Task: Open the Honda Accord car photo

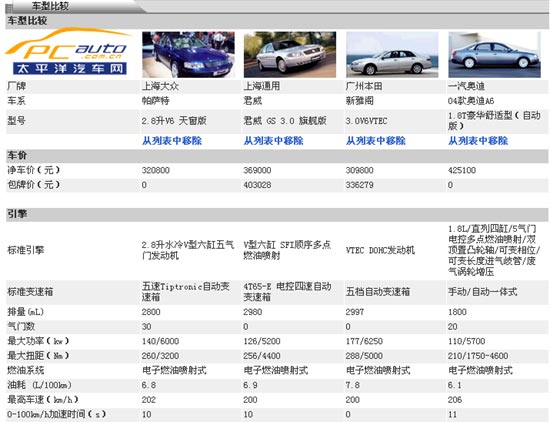Action: coord(392,54)
